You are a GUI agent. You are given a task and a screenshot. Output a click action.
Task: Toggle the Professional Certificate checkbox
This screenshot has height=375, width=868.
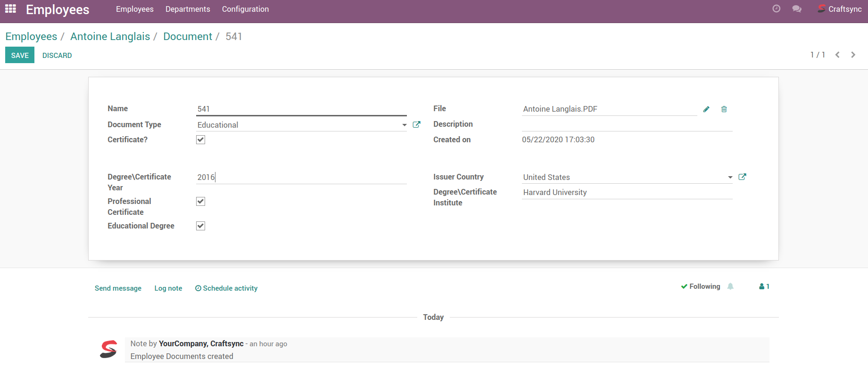[x=201, y=202]
